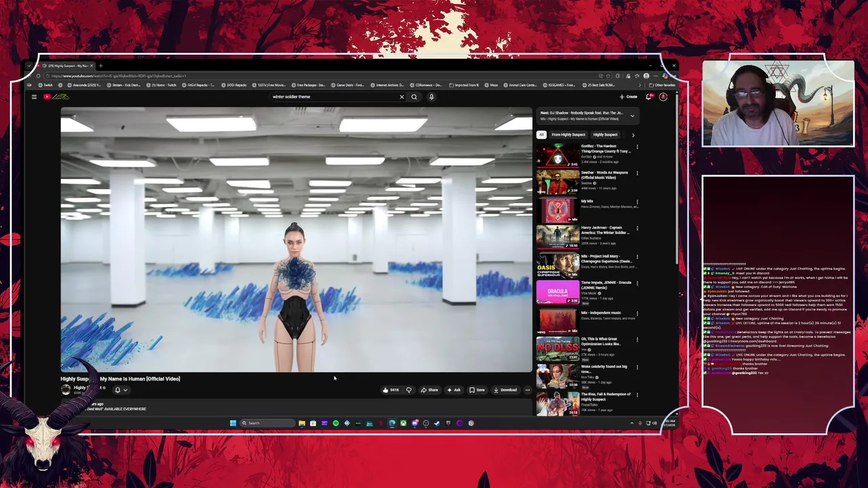Open Tame Impala, JENNIE Dracula video title

[606, 285]
